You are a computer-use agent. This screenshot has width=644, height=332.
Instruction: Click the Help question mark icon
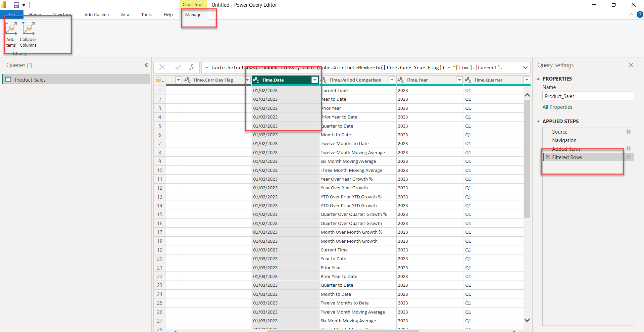pyautogui.click(x=640, y=14)
